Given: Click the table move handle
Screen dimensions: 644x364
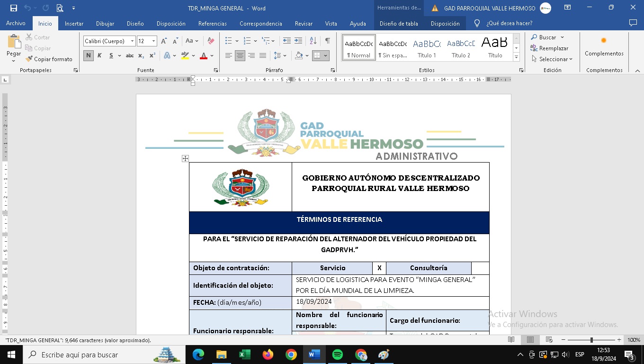Looking at the screenshot, I should [185, 159].
